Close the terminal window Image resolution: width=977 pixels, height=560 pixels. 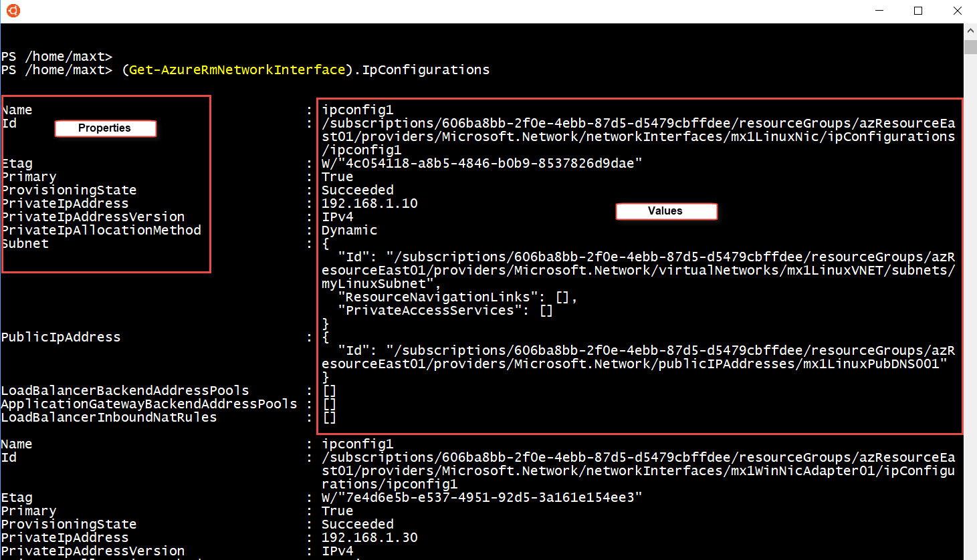click(957, 11)
